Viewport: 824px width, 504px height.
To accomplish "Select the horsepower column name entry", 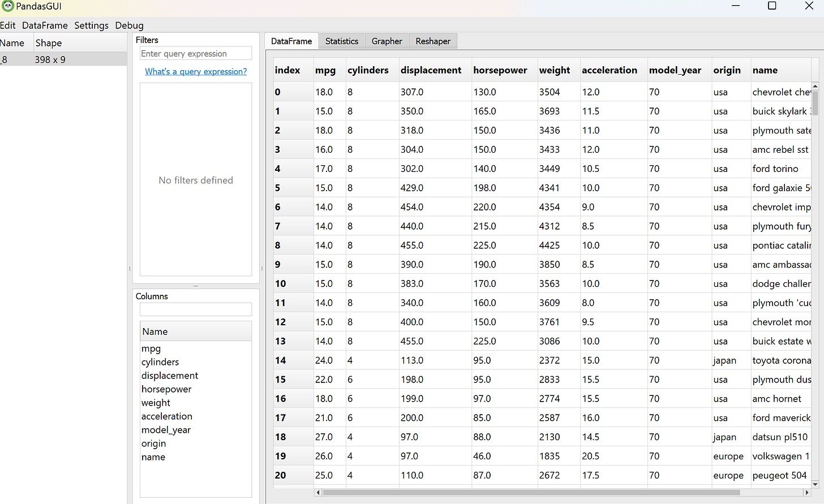I will pyautogui.click(x=166, y=389).
